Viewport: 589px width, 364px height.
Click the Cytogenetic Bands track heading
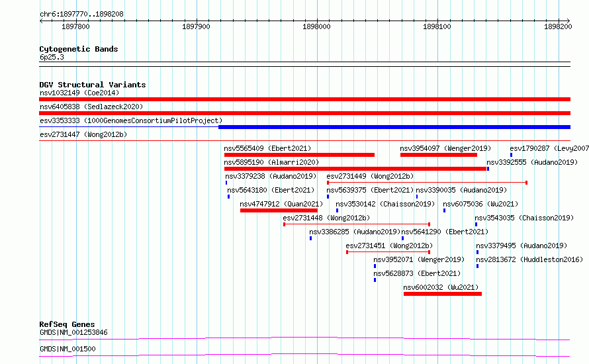click(79, 49)
